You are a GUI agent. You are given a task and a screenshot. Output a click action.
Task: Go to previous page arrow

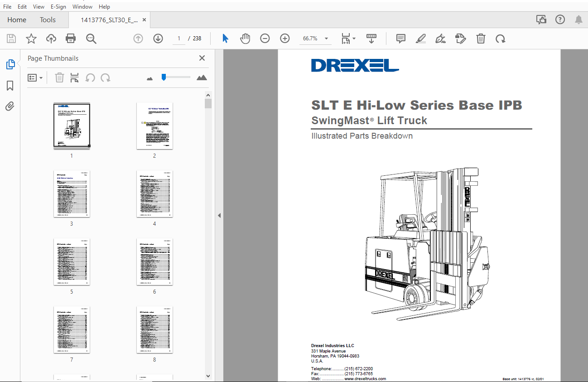point(138,39)
